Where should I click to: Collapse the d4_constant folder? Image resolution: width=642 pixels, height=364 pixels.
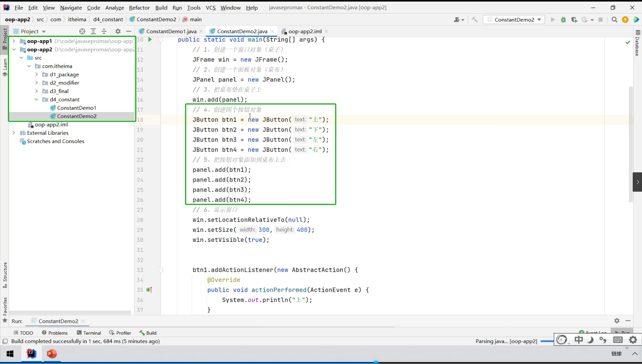37,99
